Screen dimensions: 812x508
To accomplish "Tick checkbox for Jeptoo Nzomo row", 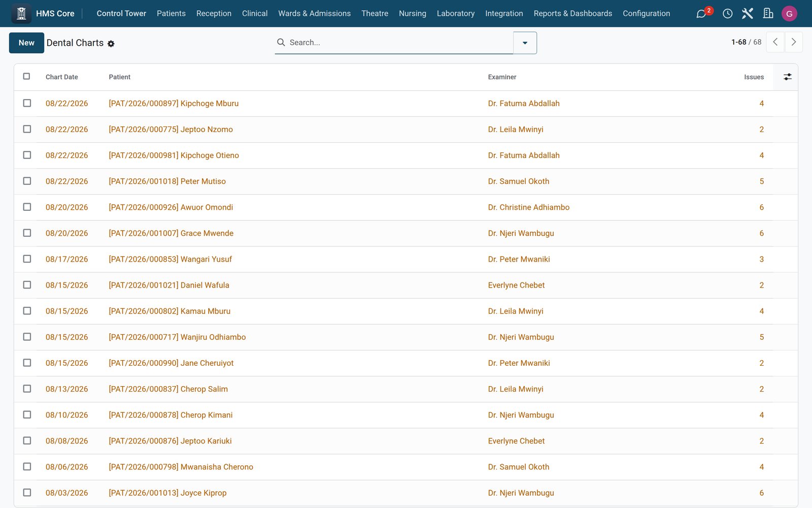I will [x=27, y=129].
